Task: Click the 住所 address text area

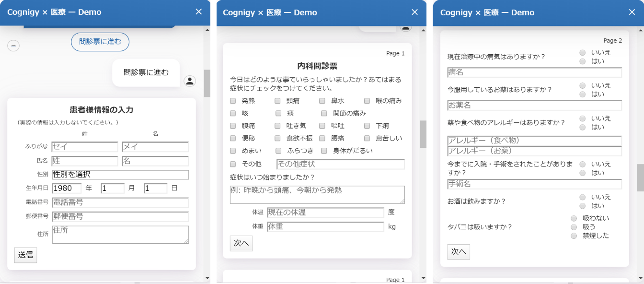Action: pyautogui.click(x=120, y=233)
